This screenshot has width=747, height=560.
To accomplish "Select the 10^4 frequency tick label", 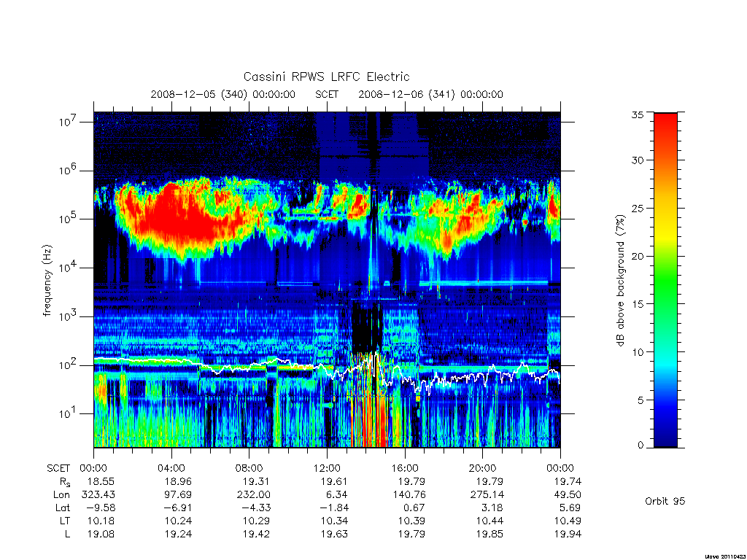I will (69, 268).
